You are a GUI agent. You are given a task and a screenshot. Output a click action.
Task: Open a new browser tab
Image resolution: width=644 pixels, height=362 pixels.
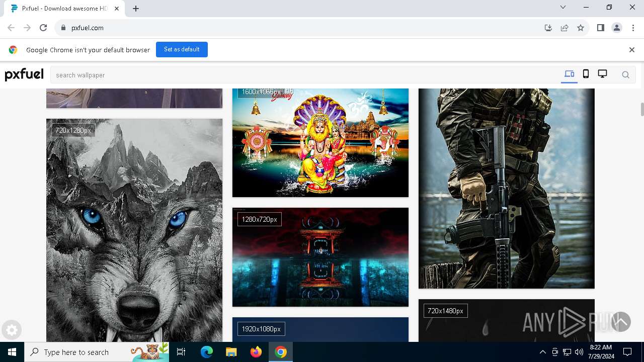[136, 9]
